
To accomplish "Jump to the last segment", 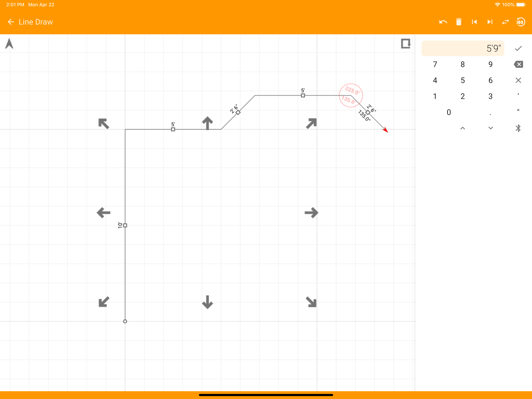I will point(490,22).
